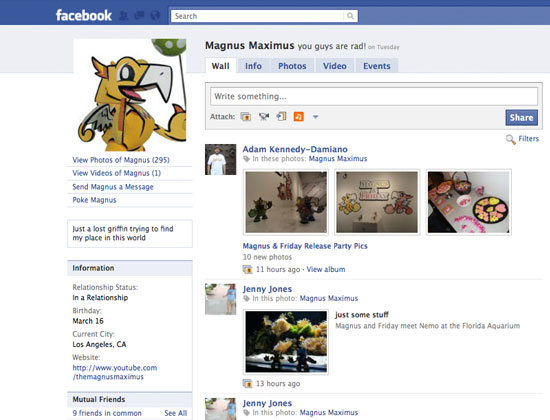Open the Filters link
The image size is (550, 420).
pyautogui.click(x=529, y=139)
